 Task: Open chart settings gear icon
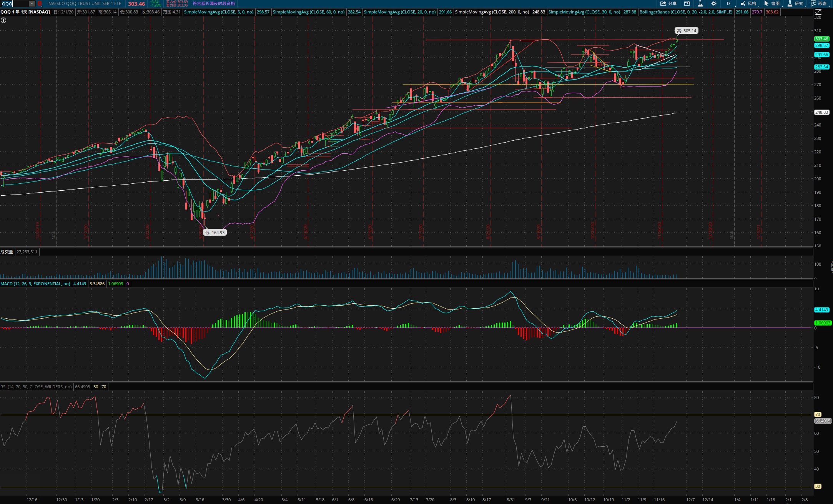tap(714, 3)
